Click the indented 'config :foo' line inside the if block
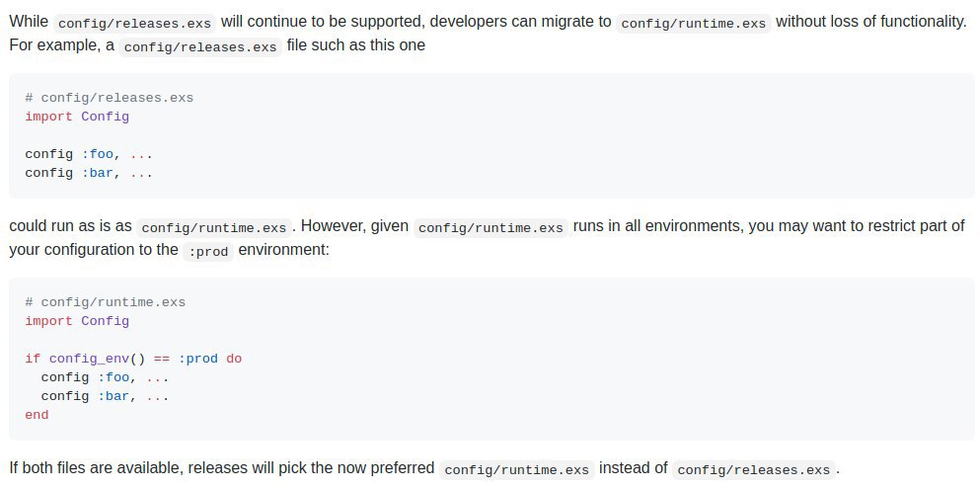Screen dimensions: 980x488 point(105,377)
